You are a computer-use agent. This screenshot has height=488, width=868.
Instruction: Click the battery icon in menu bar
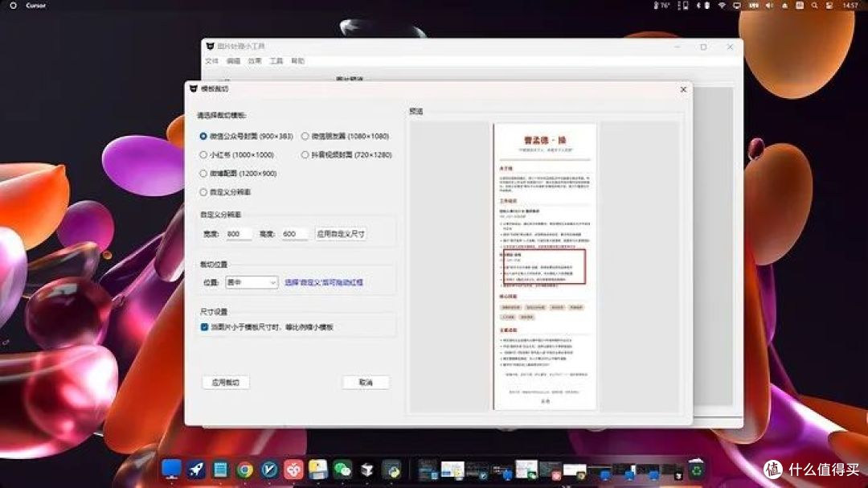(707, 6)
